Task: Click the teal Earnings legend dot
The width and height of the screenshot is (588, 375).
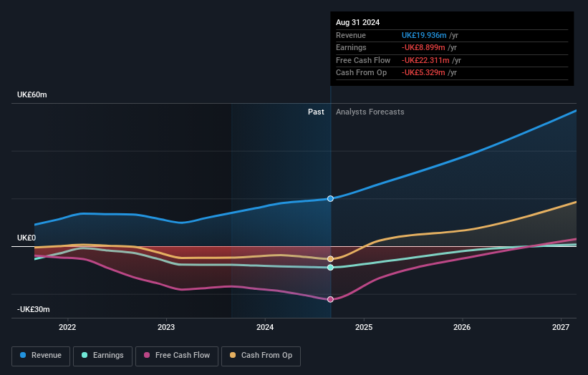Action: pyautogui.click(x=85, y=355)
